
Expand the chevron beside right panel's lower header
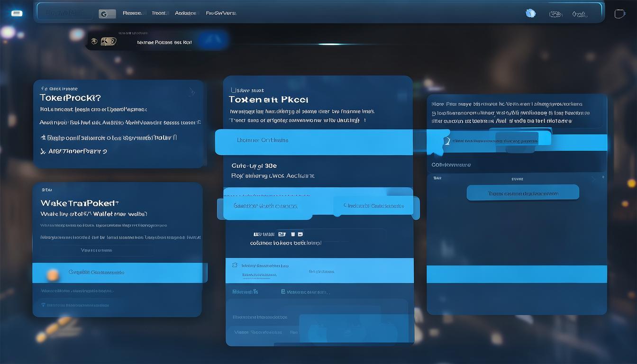click(x=593, y=179)
